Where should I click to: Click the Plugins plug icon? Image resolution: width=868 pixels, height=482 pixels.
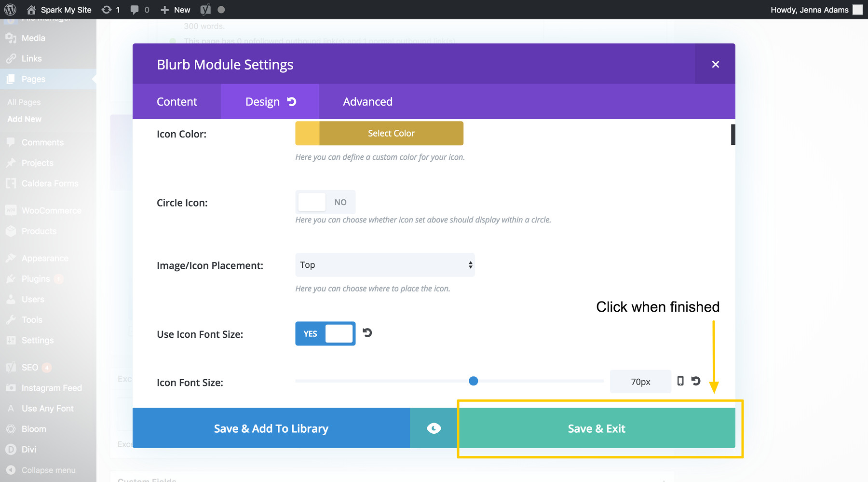11,279
